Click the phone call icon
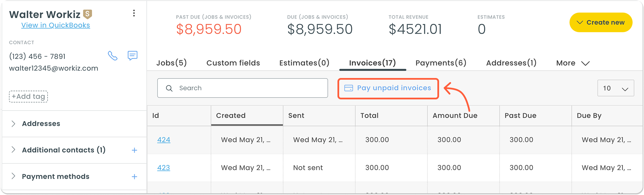644x195 pixels. pos(112,56)
